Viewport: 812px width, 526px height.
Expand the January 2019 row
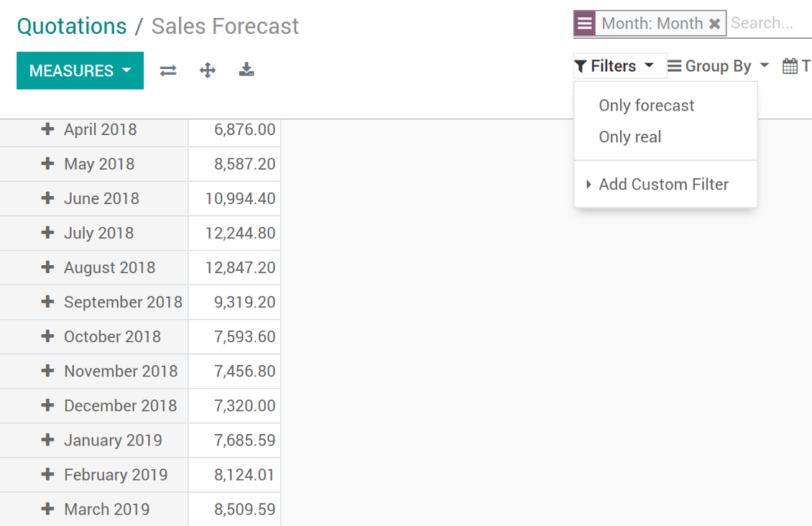tap(47, 440)
